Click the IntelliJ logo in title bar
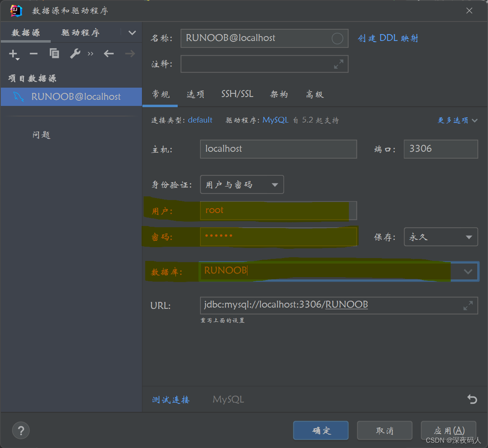This screenshot has height=448, width=488. coord(16,11)
